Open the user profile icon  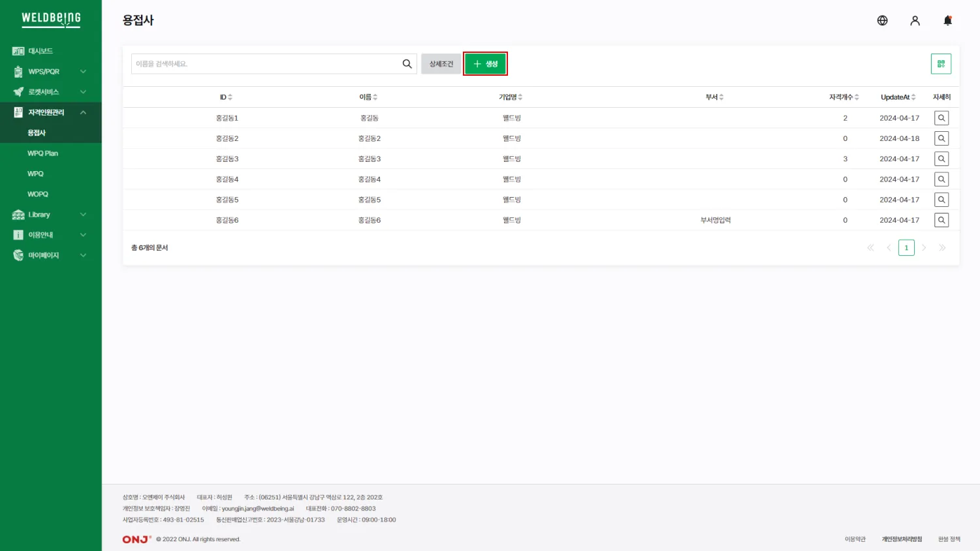tap(915, 20)
